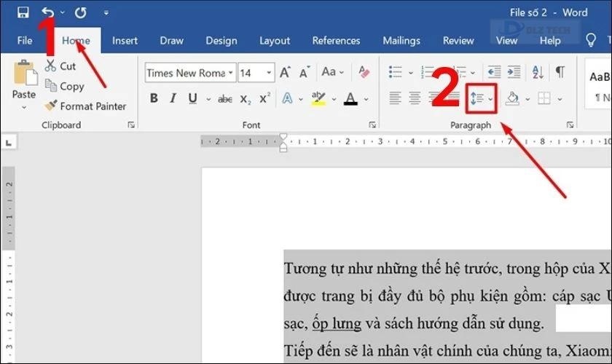The width and height of the screenshot is (612, 364).
Task: Switch to the Draw tab
Action: (172, 41)
